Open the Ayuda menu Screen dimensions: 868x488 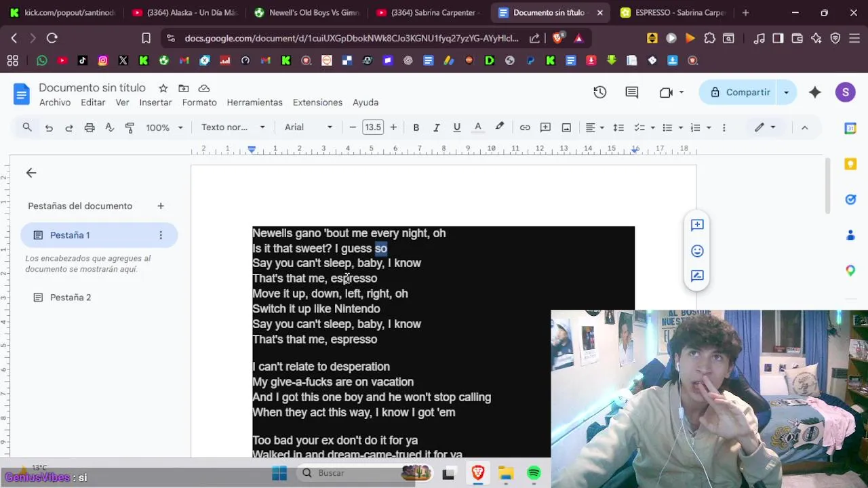[x=366, y=102]
